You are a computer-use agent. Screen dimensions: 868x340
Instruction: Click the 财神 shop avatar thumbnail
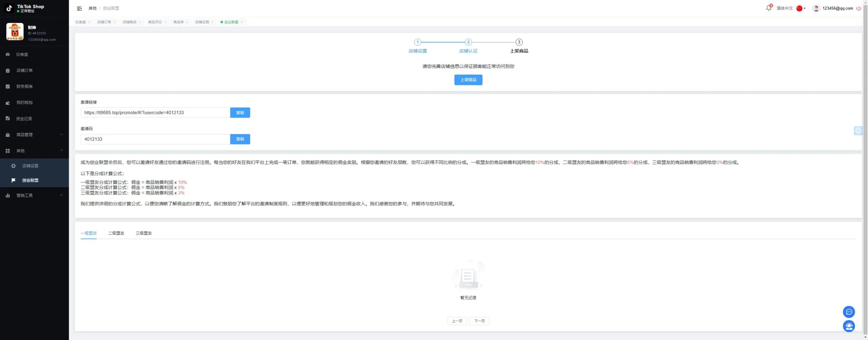coord(15,32)
